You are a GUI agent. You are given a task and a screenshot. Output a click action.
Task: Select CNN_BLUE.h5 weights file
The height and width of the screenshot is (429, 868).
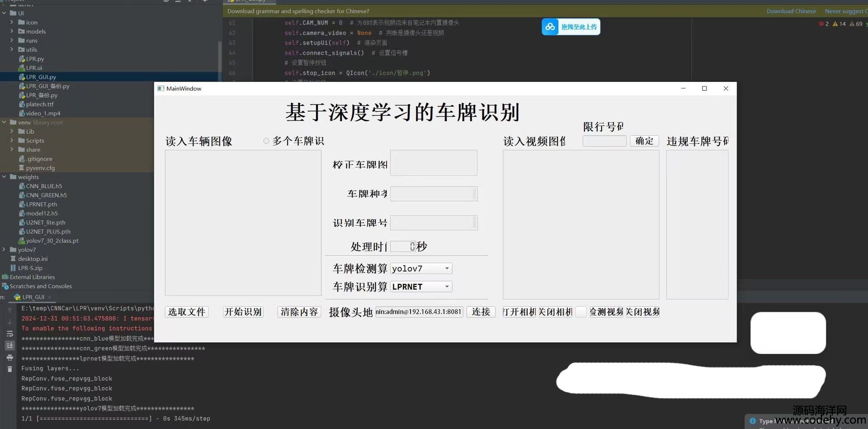coord(44,186)
